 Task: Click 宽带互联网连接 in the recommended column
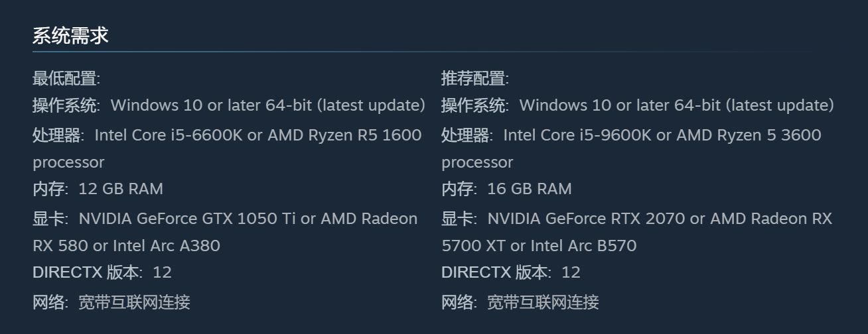click(543, 302)
